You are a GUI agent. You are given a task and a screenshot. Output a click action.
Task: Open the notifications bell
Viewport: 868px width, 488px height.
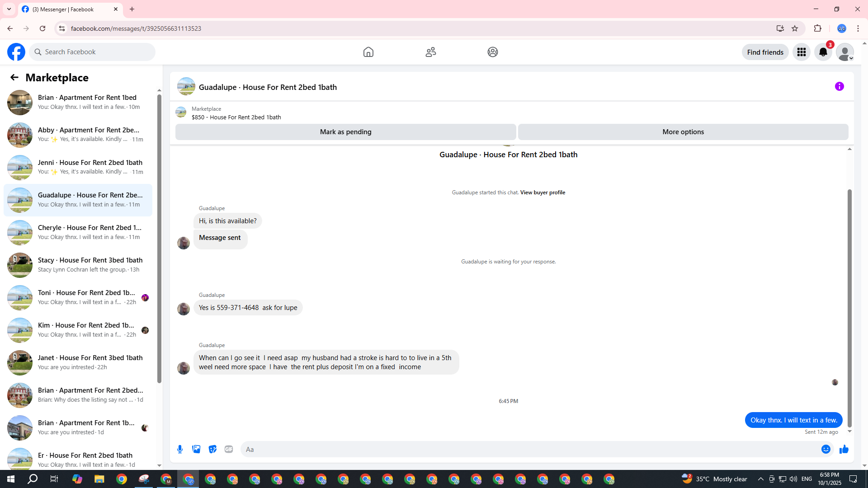coord(823,52)
